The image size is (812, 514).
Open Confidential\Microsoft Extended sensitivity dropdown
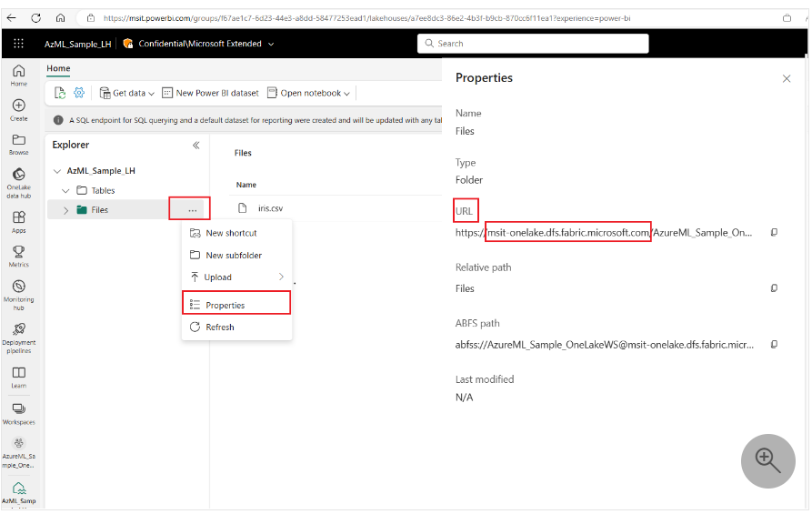(x=198, y=44)
